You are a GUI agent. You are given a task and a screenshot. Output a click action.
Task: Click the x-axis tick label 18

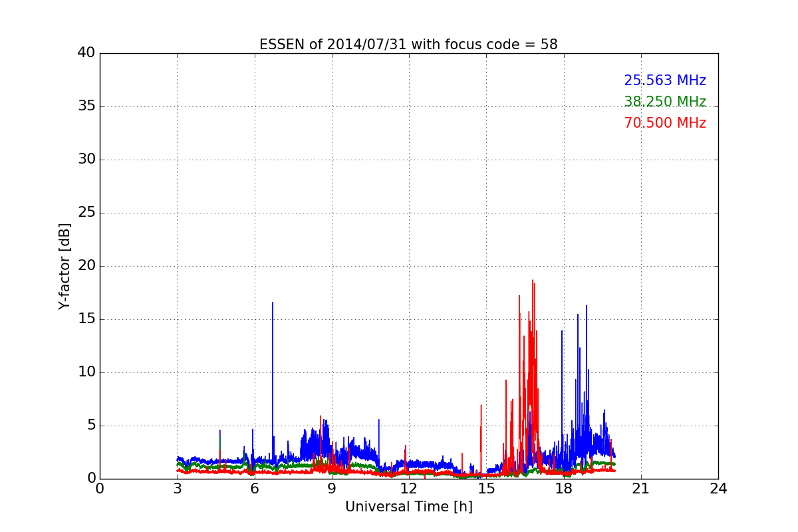pyautogui.click(x=564, y=489)
